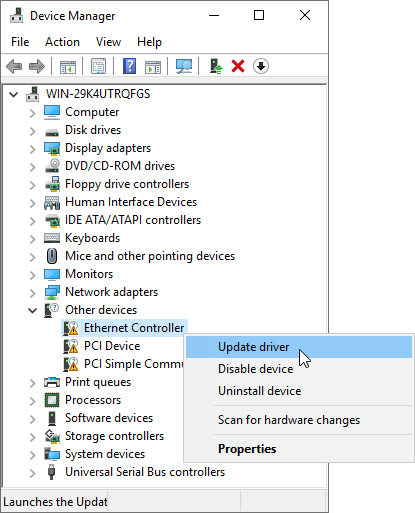Viewport: 415px width, 513px height.
Task: Click the Forward arrow toolbar icon
Action: [x=37, y=66]
